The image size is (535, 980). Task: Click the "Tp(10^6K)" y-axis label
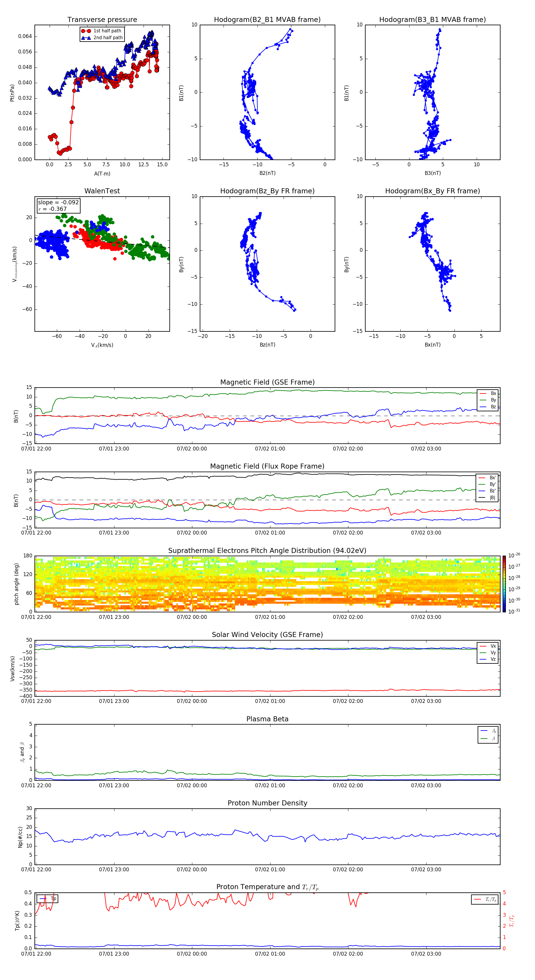(17, 921)
